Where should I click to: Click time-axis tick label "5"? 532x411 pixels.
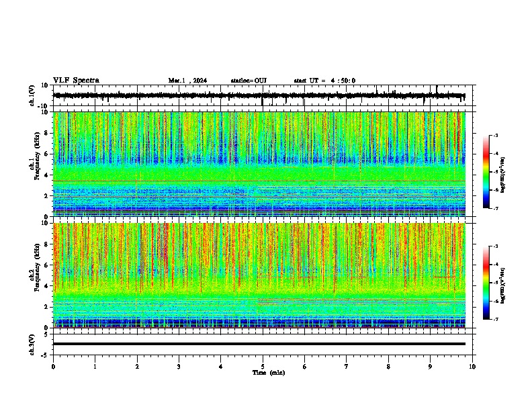[x=263, y=367]
